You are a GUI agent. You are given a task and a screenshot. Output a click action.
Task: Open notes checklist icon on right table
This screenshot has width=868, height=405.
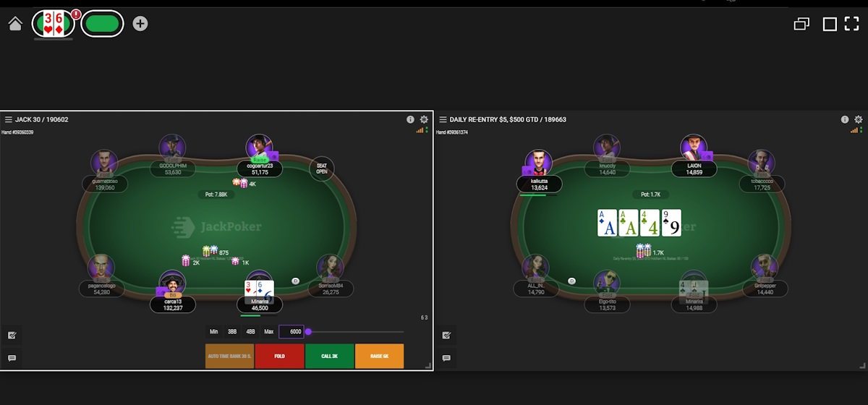point(446,336)
